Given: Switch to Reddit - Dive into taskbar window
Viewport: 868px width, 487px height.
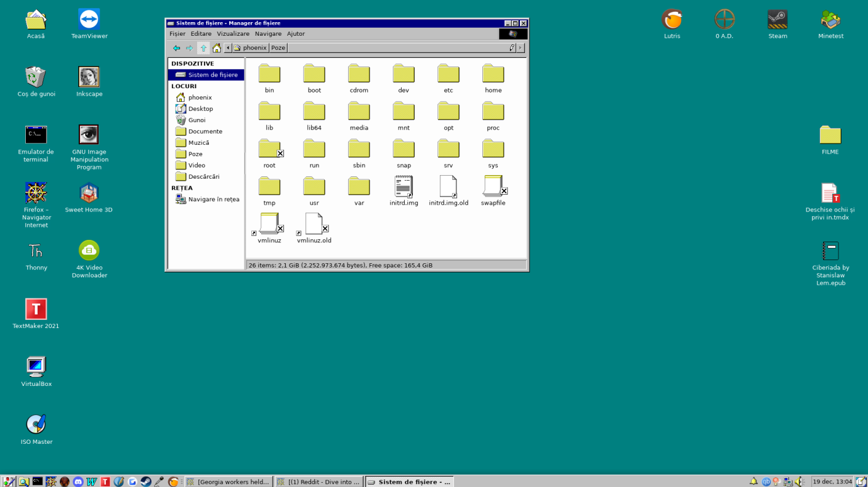Looking at the screenshot, I should coord(318,481).
